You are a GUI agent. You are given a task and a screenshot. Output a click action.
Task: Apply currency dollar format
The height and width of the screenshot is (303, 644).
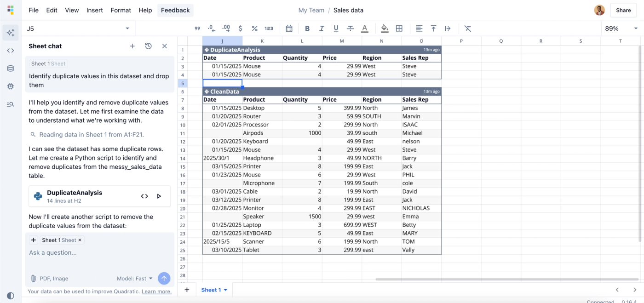[240, 29]
